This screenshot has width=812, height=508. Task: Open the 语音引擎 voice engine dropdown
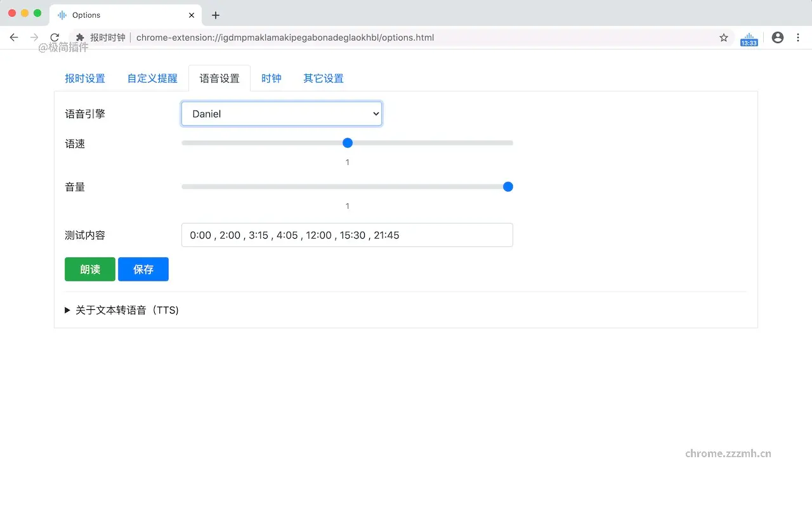(x=281, y=113)
